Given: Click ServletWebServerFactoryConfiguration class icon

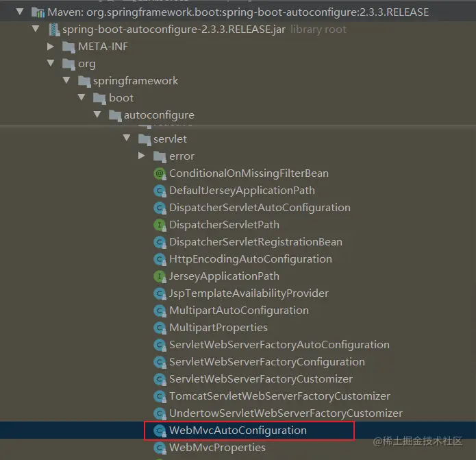Looking at the screenshot, I should pyautogui.click(x=160, y=363).
